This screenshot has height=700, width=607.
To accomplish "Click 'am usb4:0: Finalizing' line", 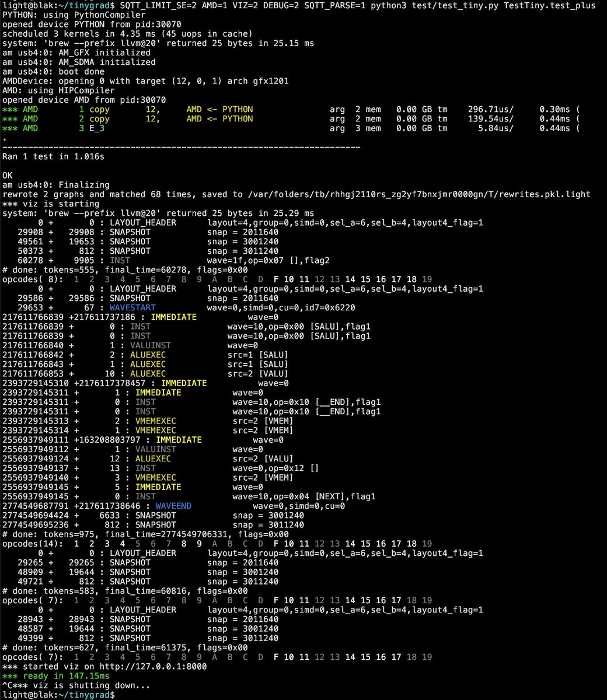I will (x=56, y=185).
